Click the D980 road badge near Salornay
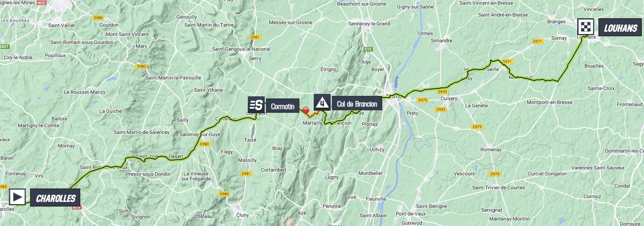This screenshot has height=226, width=644. click(x=204, y=144)
